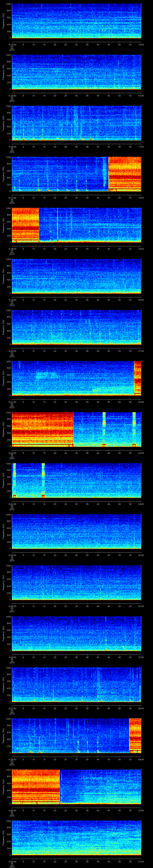The height and width of the screenshot is (868, 153).
Task: Choose the '9:28:00' start time label
Action: (12, 759)
